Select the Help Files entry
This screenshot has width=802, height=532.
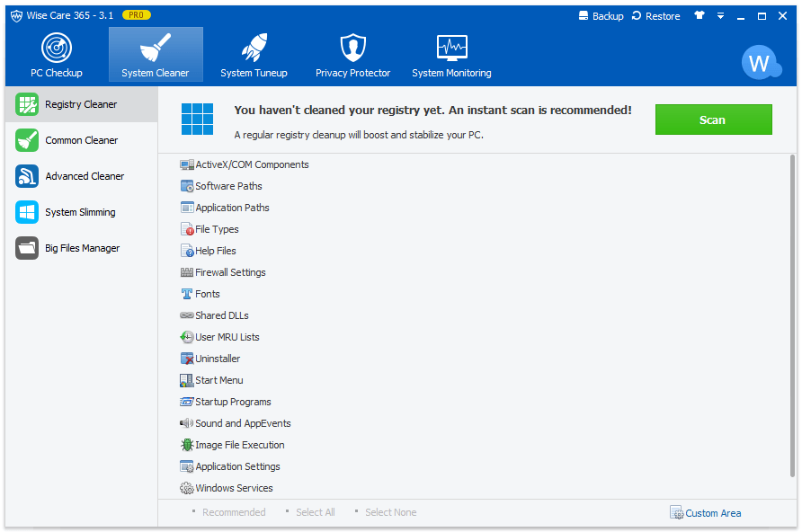click(208, 251)
